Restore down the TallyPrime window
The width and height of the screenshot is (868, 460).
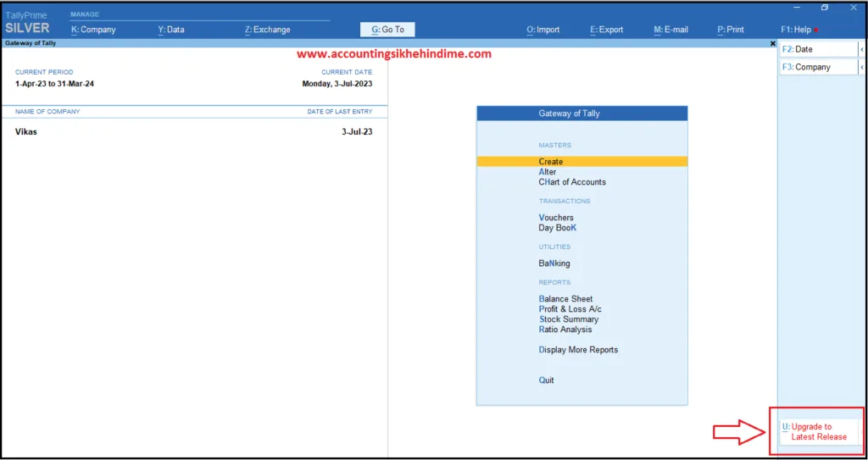(825, 8)
